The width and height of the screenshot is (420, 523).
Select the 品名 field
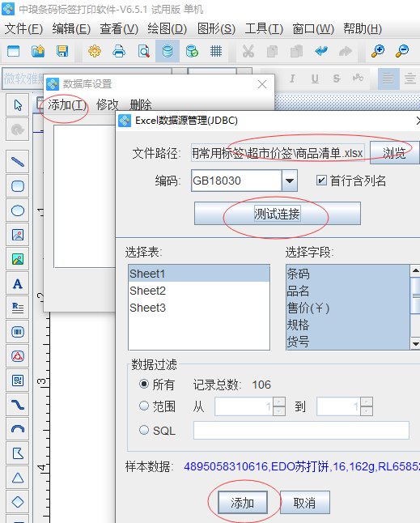tap(348, 291)
